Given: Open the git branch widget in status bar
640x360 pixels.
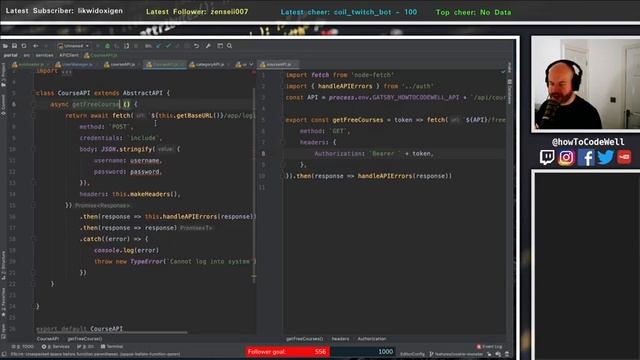Looking at the screenshot, I should (x=456, y=354).
